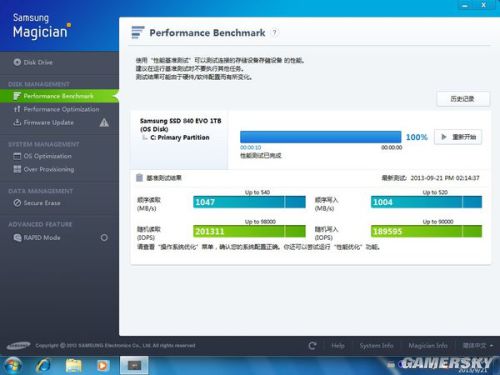Click the refresh icon in bottom bar
500x375 pixels.
pyautogui.click(x=312, y=346)
